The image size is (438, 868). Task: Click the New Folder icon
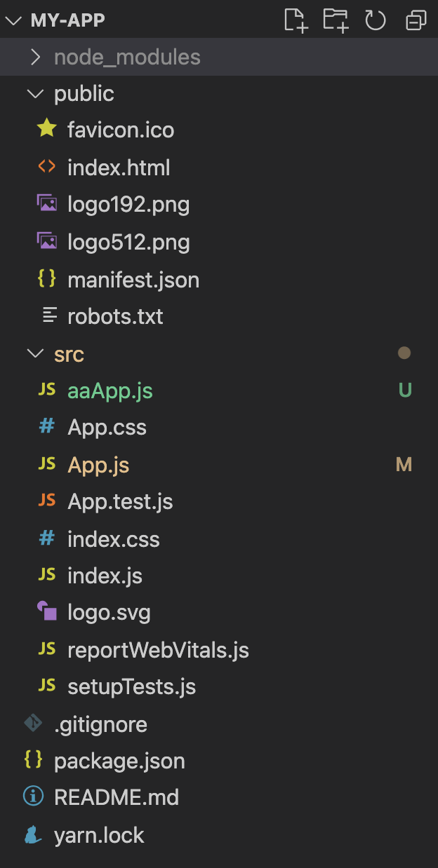(336, 20)
